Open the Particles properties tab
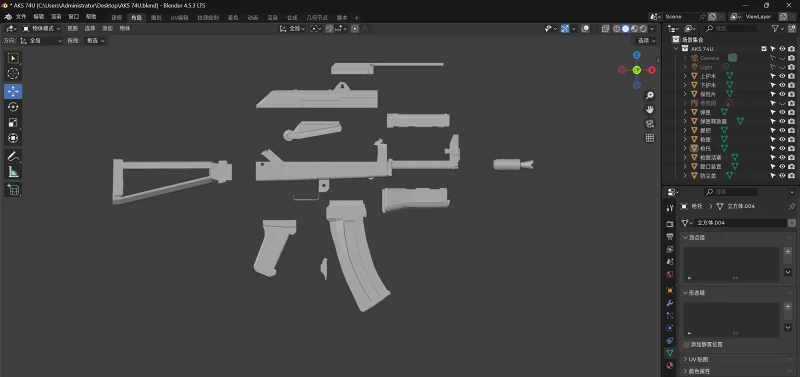Viewport: 800px width, 377px height. [670, 315]
